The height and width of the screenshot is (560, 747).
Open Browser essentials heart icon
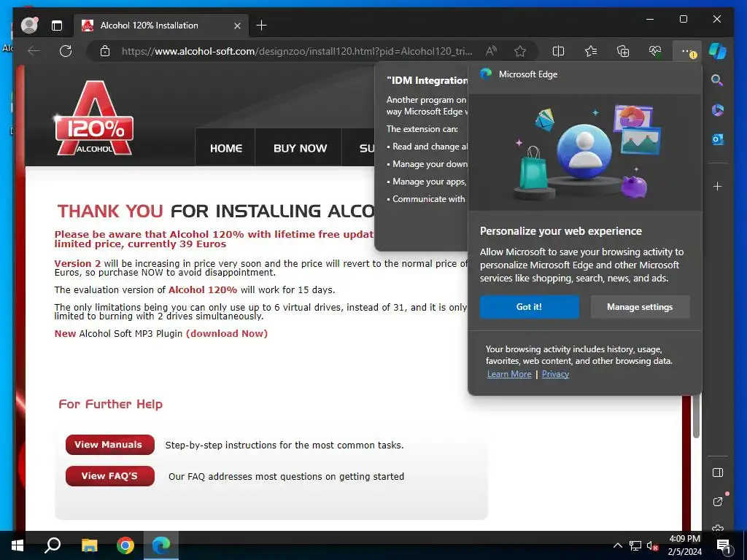(655, 51)
